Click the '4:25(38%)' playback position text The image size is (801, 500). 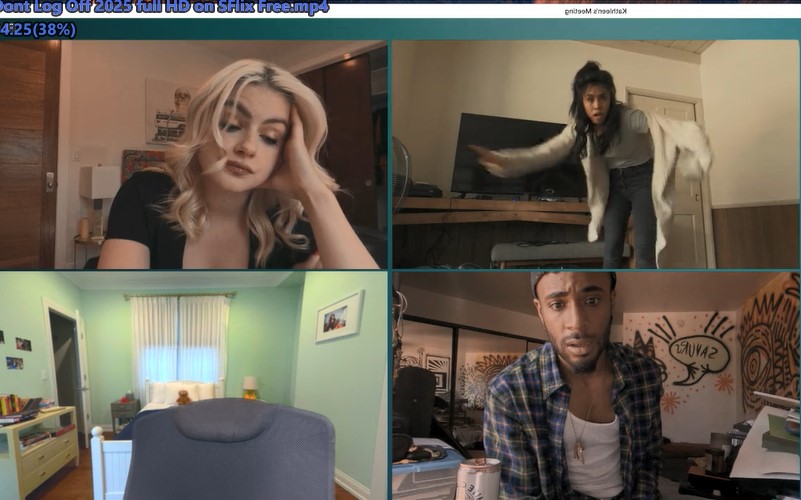pos(38,30)
